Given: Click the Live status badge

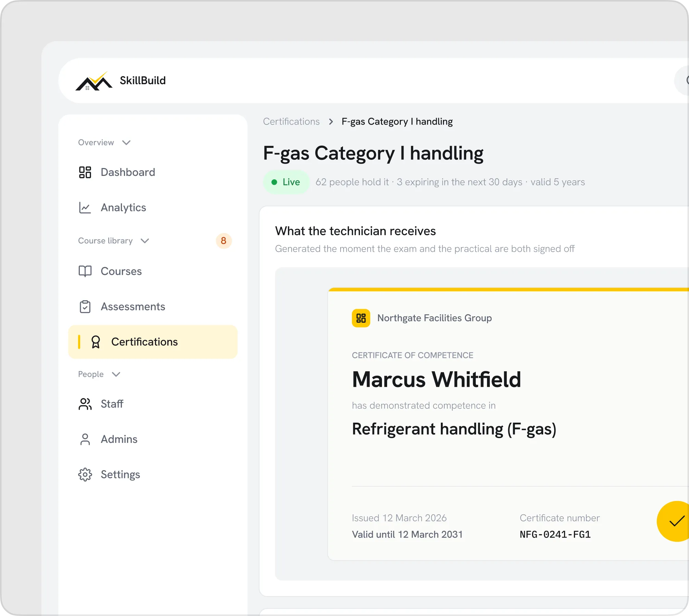Looking at the screenshot, I should coord(286,182).
